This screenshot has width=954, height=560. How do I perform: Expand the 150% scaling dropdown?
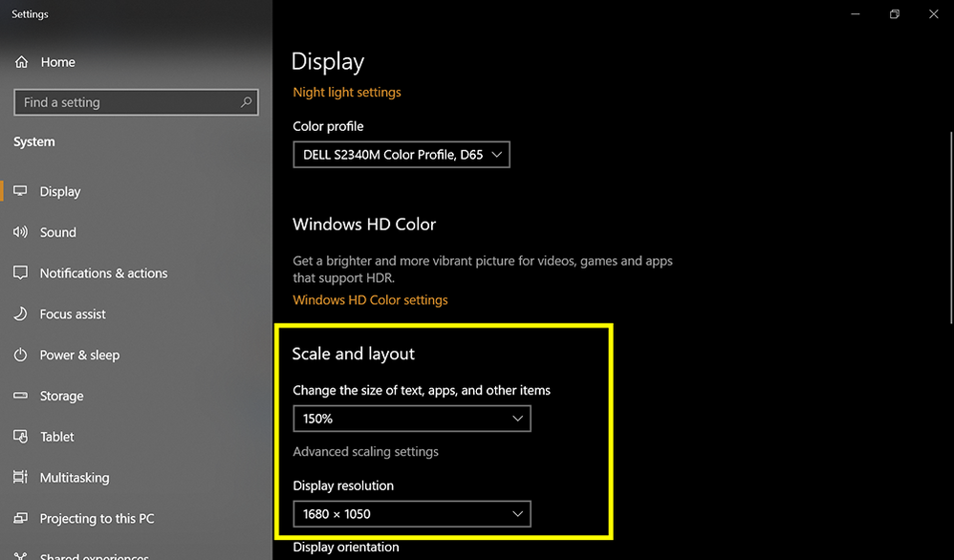(x=411, y=419)
